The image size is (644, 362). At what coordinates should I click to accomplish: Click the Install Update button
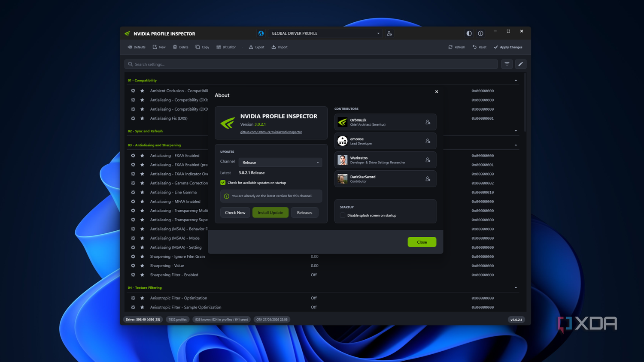click(x=270, y=213)
